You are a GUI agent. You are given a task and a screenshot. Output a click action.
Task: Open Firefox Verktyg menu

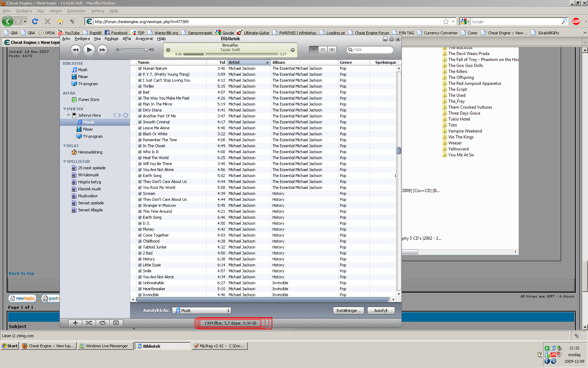pyautogui.click(x=98, y=11)
